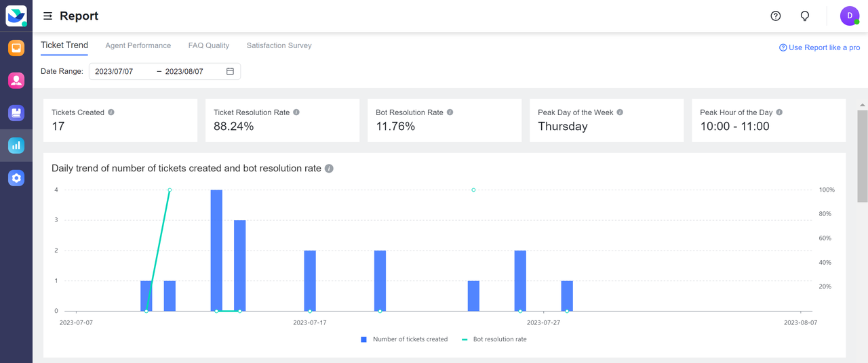Switch to the Agent Performance tab
Screen dimensions: 868x363
point(138,45)
